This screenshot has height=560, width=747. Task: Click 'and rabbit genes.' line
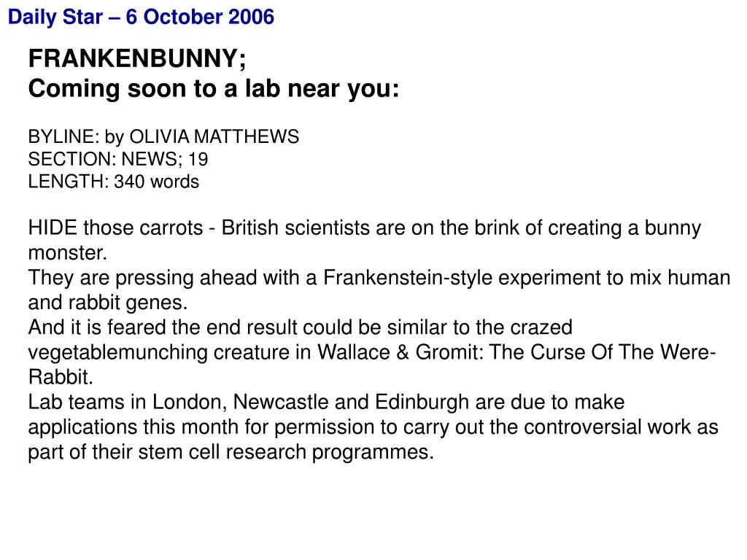coord(108,303)
